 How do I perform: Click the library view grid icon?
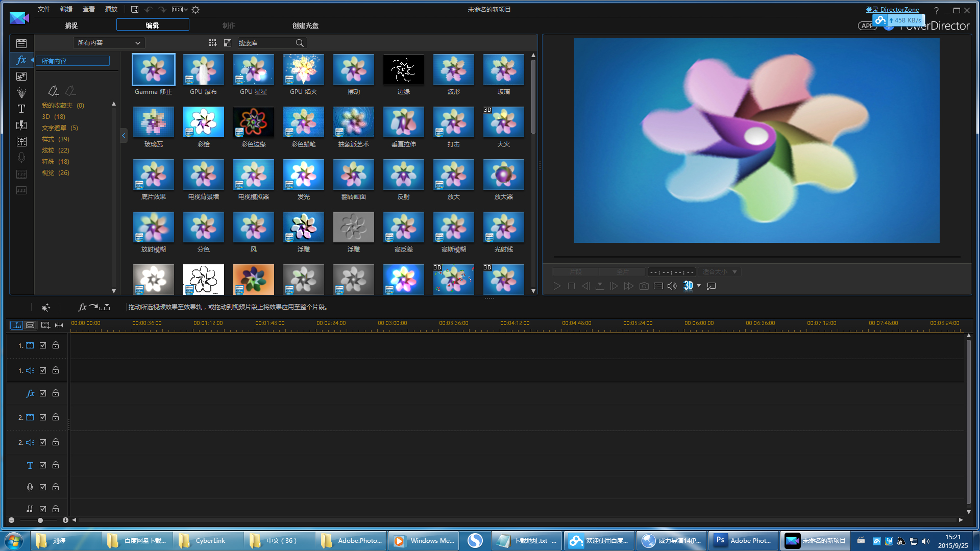tap(212, 43)
